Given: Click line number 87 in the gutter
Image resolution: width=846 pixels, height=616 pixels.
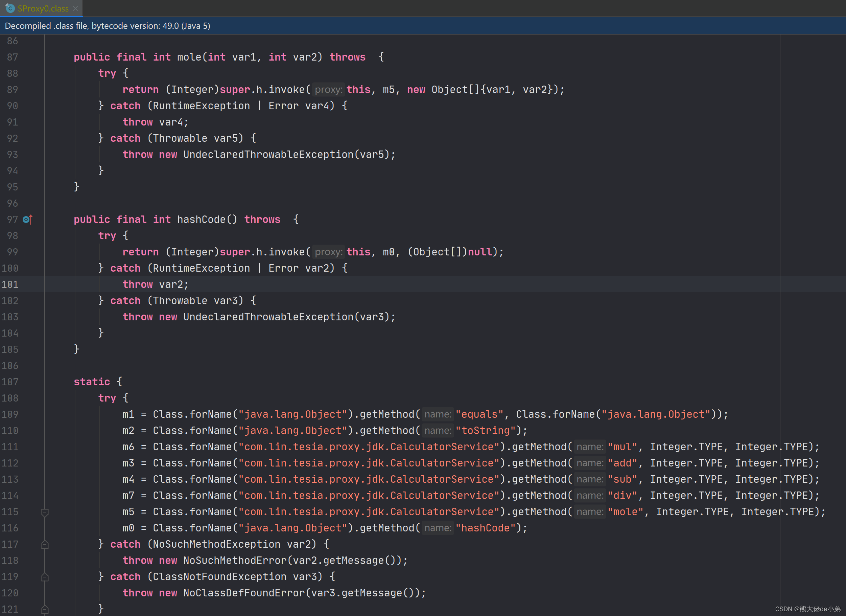Looking at the screenshot, I should tap(12, 57).
